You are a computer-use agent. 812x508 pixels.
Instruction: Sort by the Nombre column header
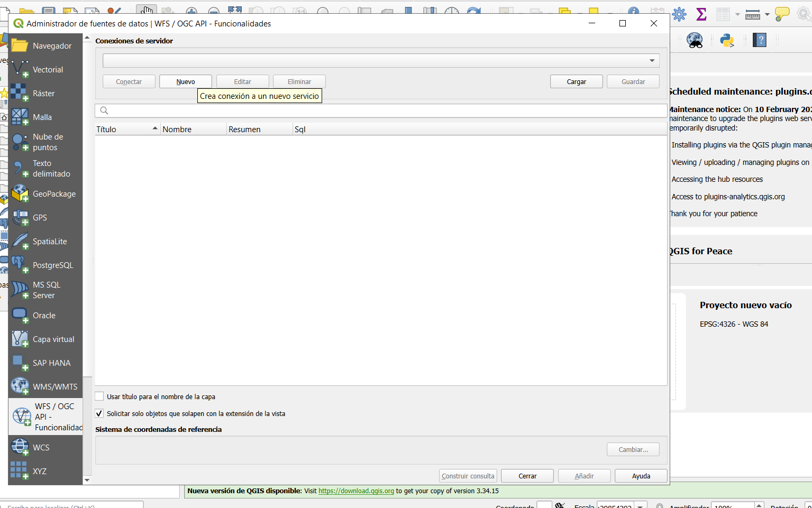pyautogui.click(x=194, y=129)
